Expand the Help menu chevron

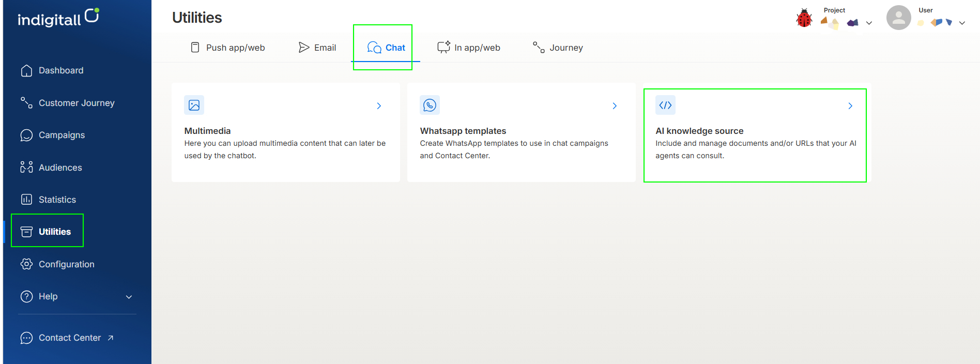(x=129, y=297)
